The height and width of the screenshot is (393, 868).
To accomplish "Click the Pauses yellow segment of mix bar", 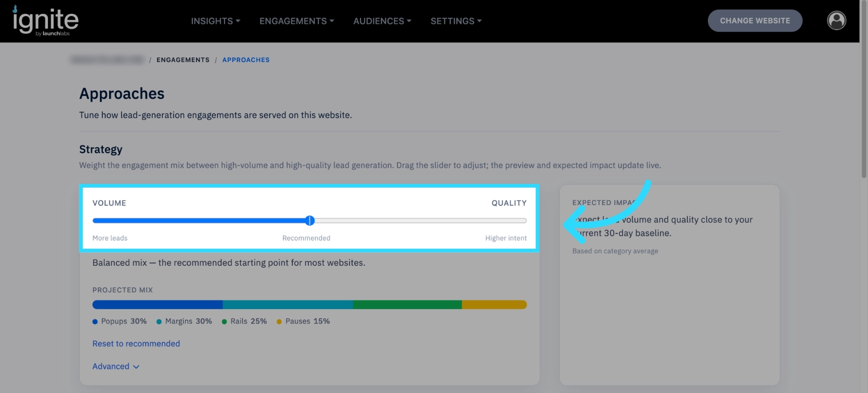I will (494, 304).
